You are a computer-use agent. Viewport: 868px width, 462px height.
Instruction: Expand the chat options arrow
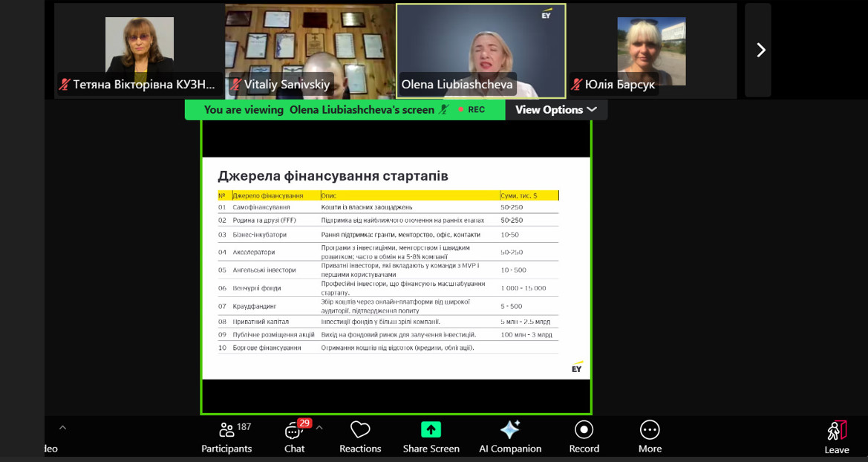click(319, 428)
